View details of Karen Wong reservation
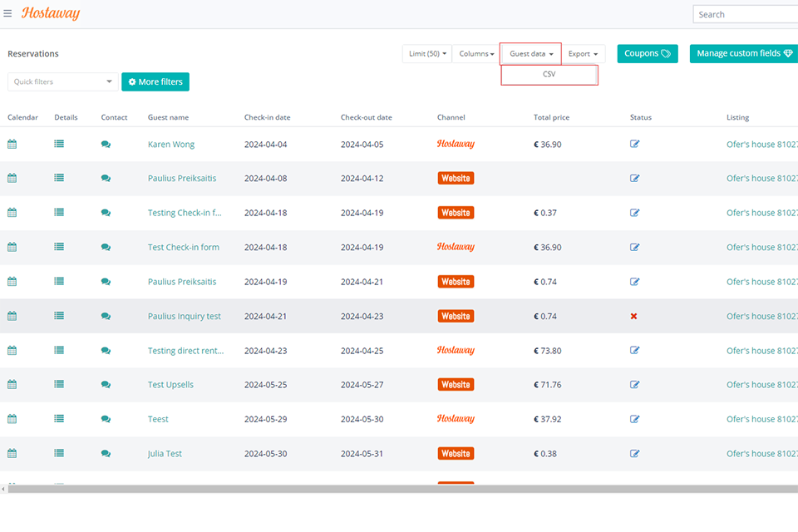The image size is (798, 532). 59,144
